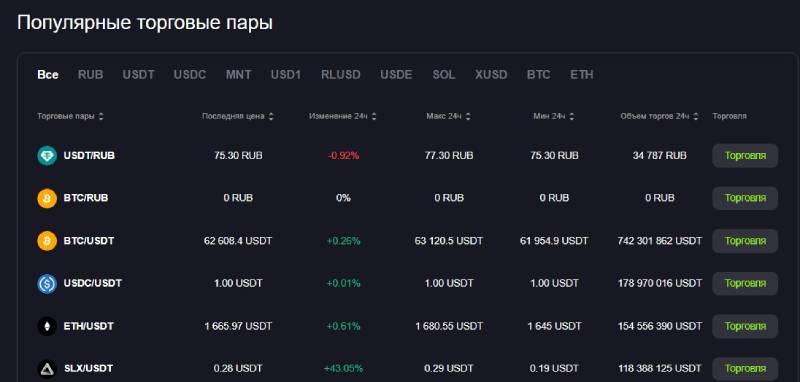Click Торговля button for BTC/RUB

click(x=745, y=198)
